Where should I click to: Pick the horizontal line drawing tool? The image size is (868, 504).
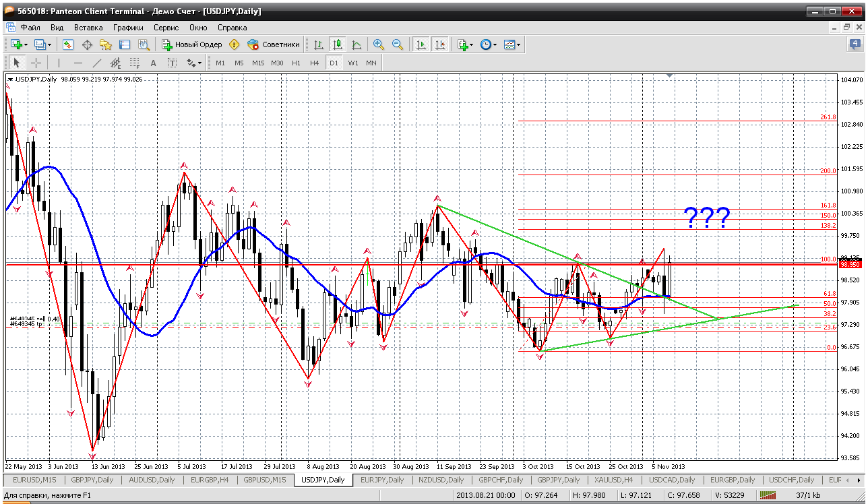click(78, 63)
